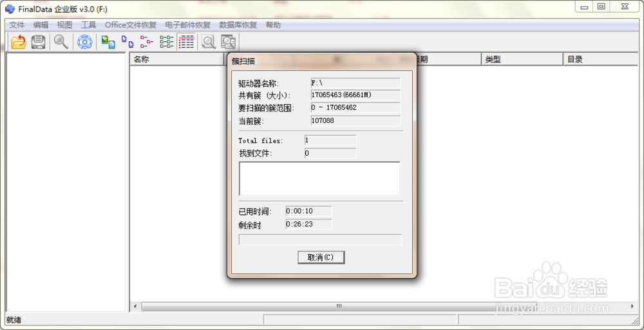Image resolution: width=644 pixels, height=330 pixels.
Task: Click the blue small-icons view icon
Action: 128,42
